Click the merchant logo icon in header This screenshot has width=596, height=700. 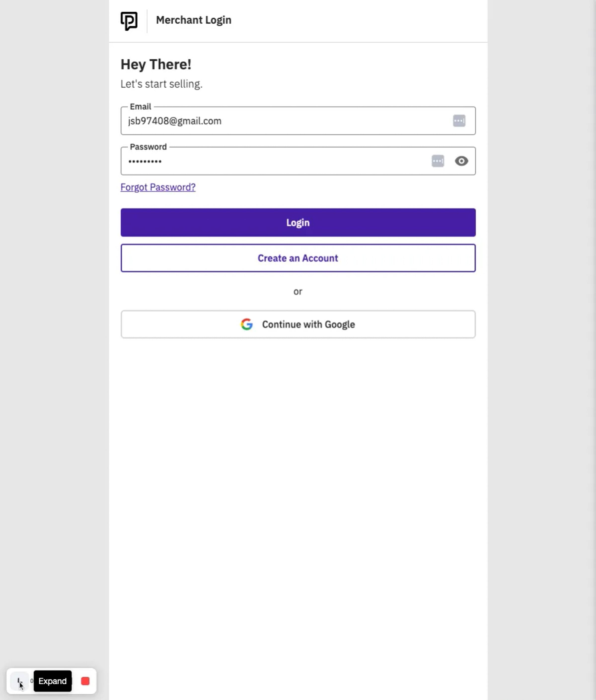coord(129,21)
